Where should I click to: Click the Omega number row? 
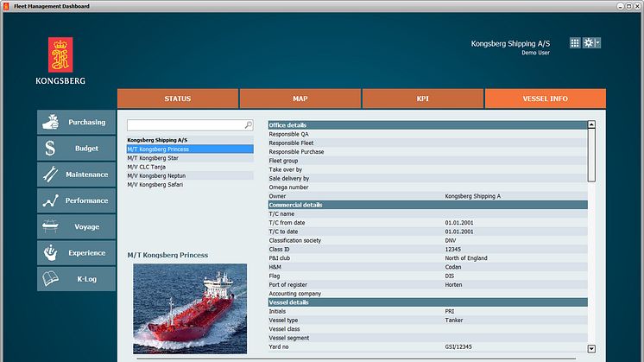427,187
